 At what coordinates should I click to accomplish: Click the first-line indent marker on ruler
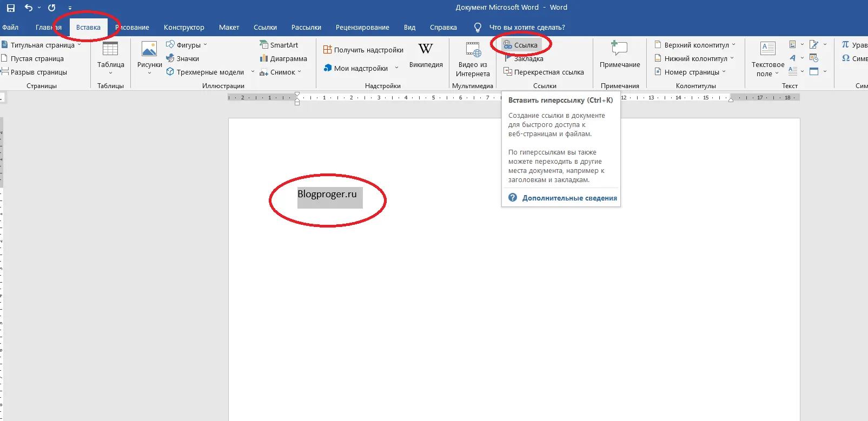point(297,95)
